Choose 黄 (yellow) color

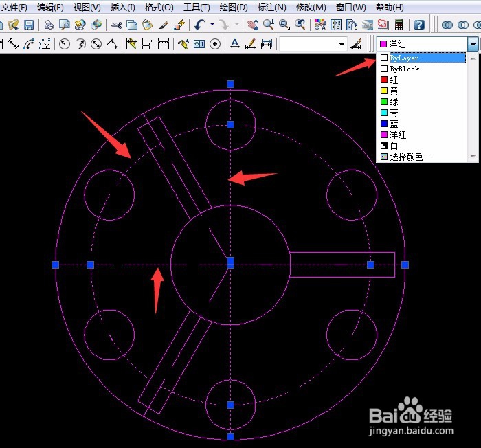pyautogui.click(x=423, y=91)
